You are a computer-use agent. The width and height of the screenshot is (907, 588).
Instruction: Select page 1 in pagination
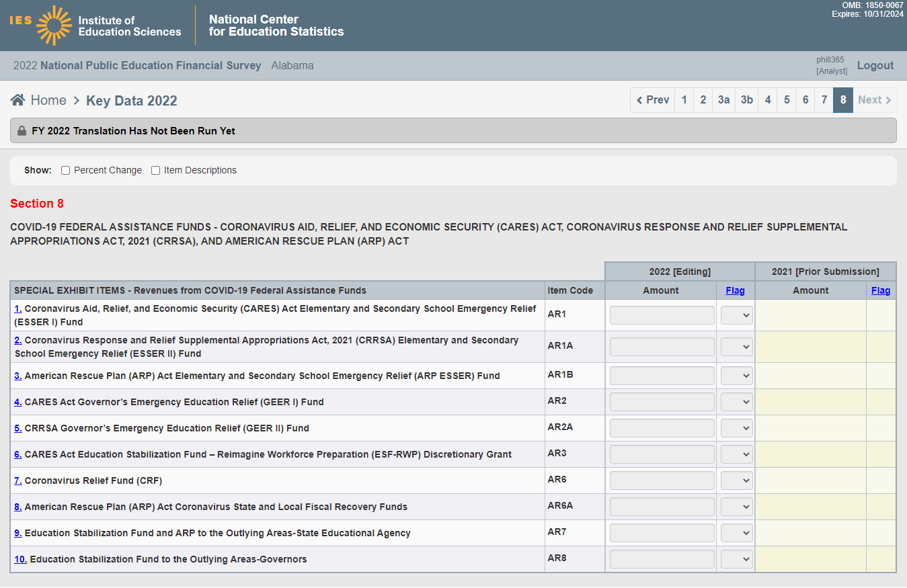pyautogui.click(x=684, y=100)
